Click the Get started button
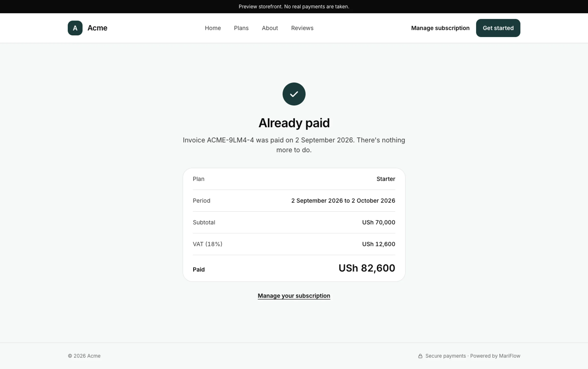The image size is (588, 369). tap(498, 28)
